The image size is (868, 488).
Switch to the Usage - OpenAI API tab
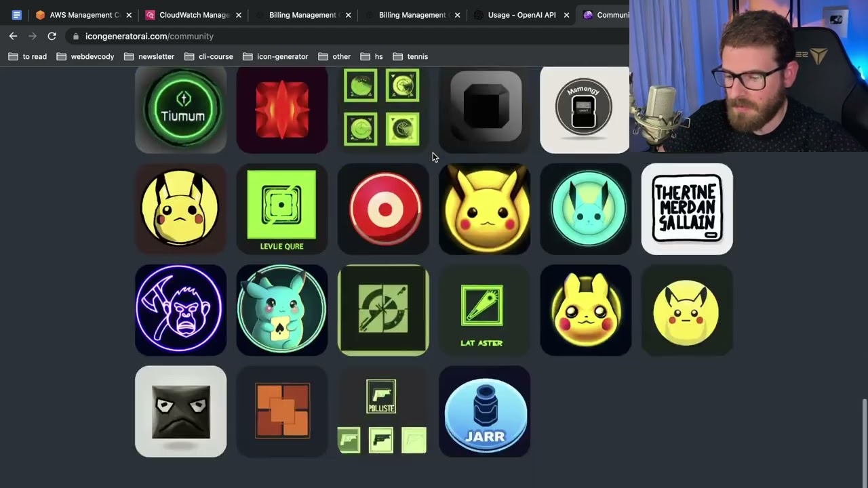[521, 15]
